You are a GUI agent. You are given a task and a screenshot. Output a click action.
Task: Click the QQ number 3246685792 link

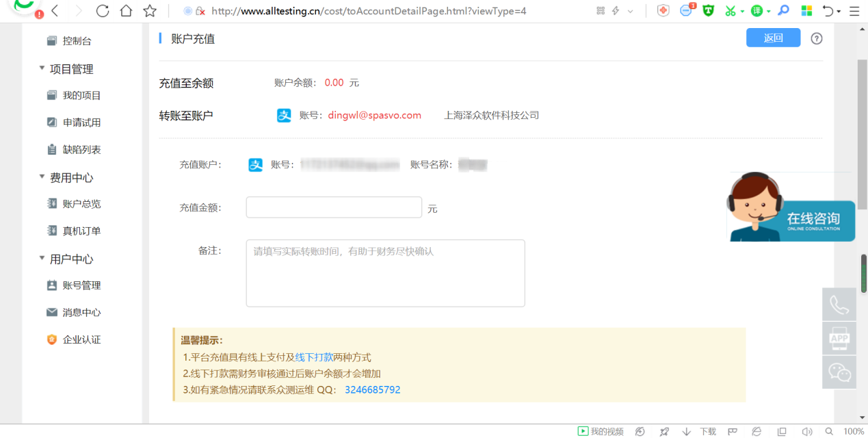[372, 390]
